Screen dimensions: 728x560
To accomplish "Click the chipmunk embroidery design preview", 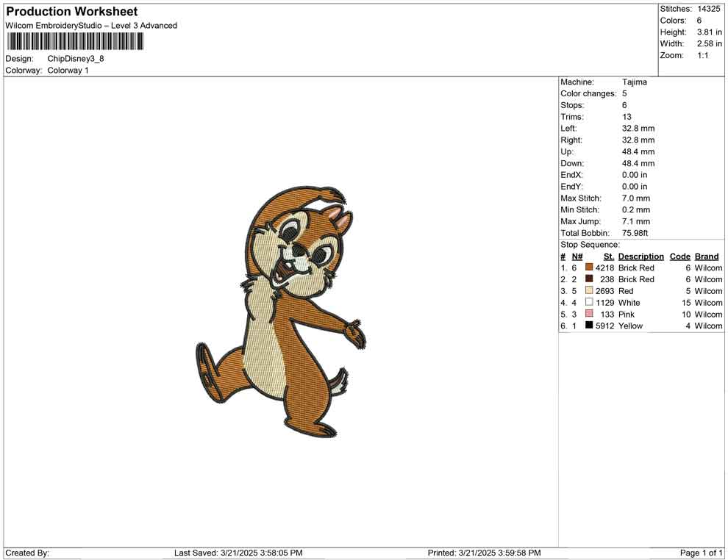I will [x=281, y=312].
